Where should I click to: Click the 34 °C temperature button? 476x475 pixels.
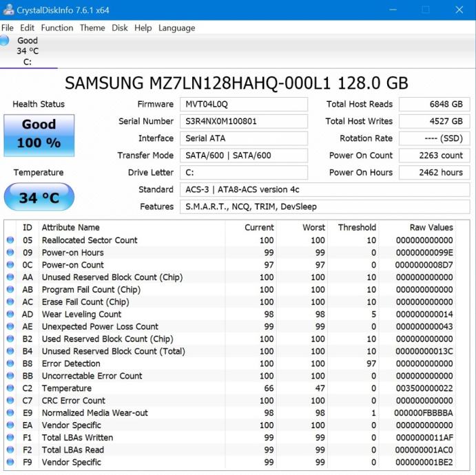(x=39, y=197)
